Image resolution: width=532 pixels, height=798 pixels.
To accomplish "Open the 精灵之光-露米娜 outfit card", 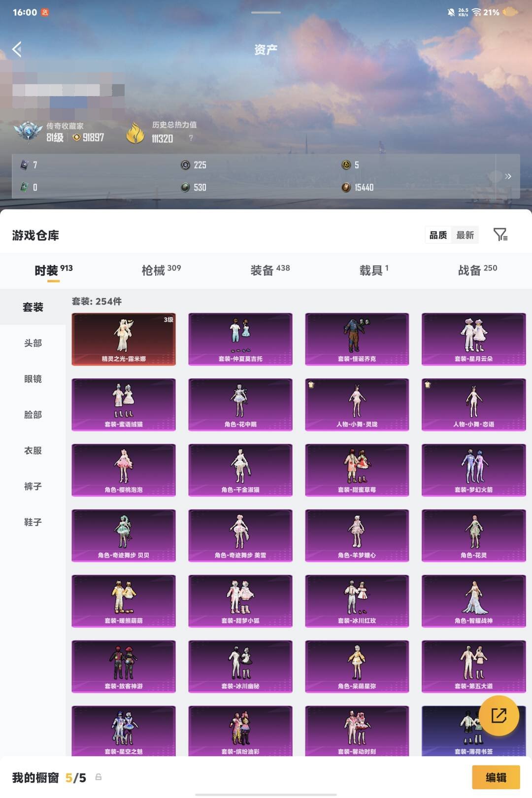I will click(x=124, y=339).
